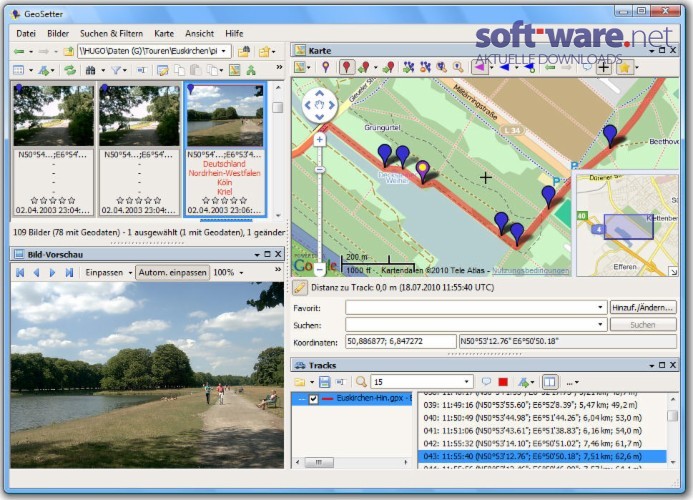
Task: Open the favorite folders star-folder icon
Action: click(x=264, y=52)
